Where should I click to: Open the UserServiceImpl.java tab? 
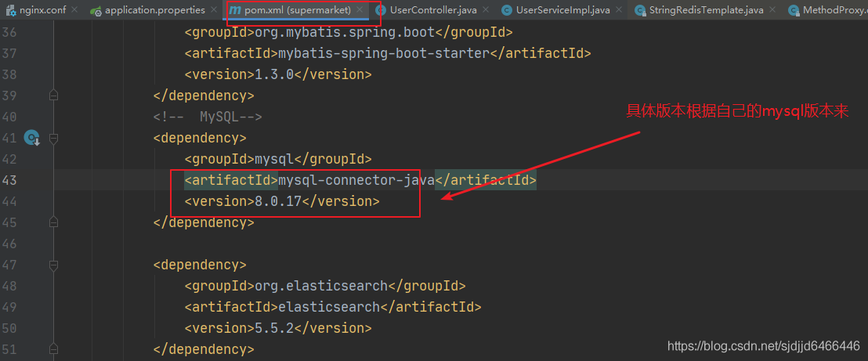click(563, 10)
